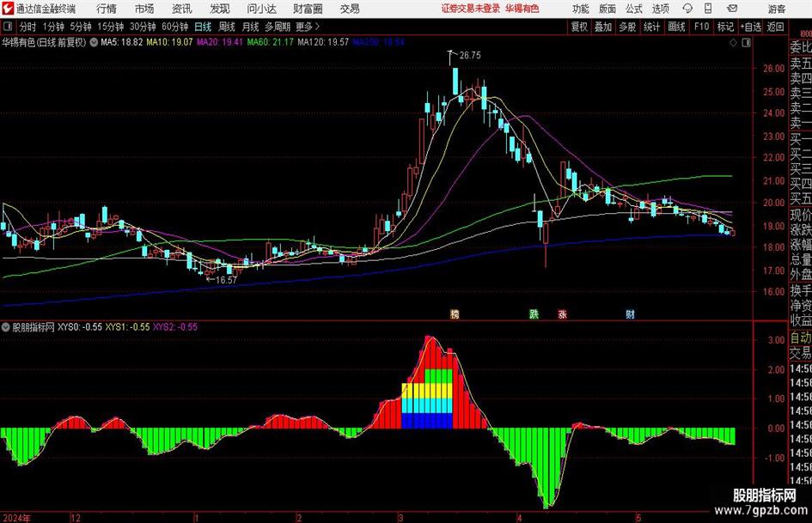Toggle the right info panel icon

coord(746,42)
